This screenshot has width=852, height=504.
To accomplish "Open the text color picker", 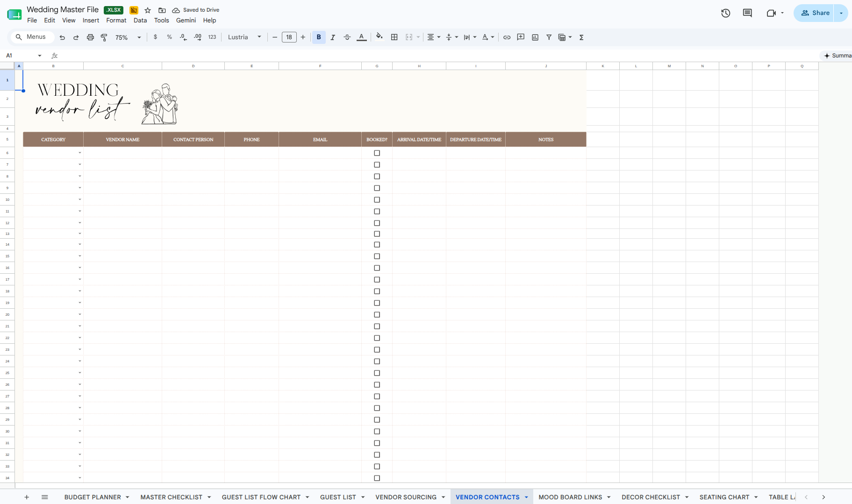I will (361, 37).
